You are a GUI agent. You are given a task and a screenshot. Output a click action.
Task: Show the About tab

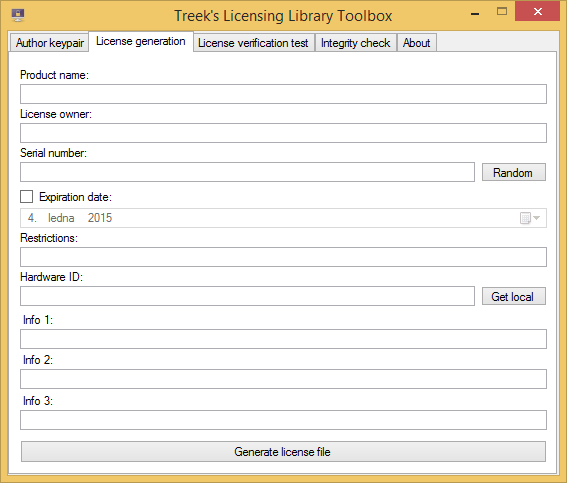pos(417,43)
